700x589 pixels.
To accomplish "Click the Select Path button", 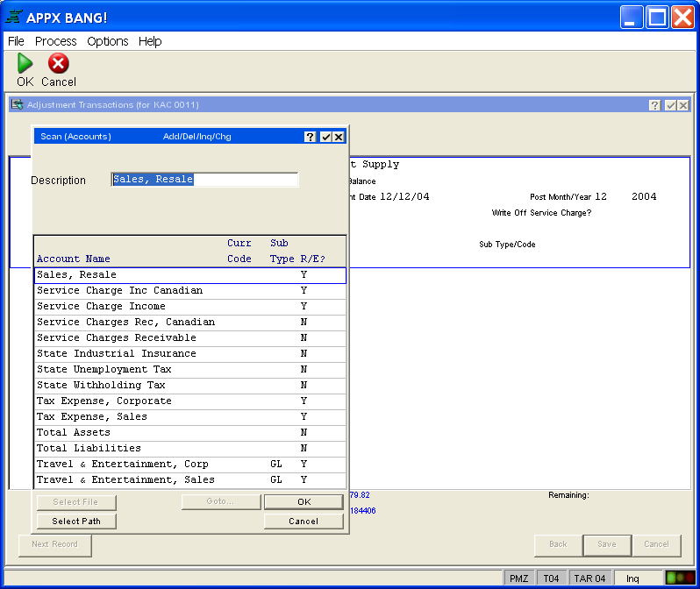I will click(75, 521).
